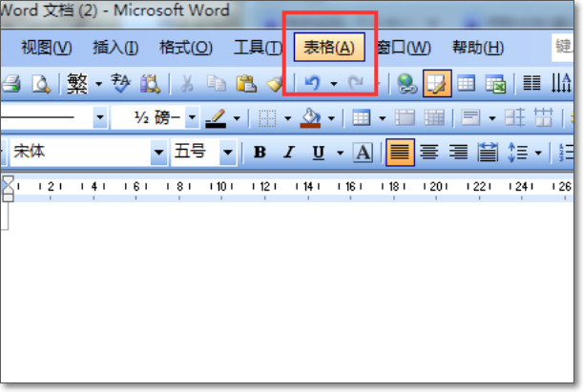Viewport: 583px width, 392px height.
Task: Open the line style dropdown
Action: [x=100, y=117]
